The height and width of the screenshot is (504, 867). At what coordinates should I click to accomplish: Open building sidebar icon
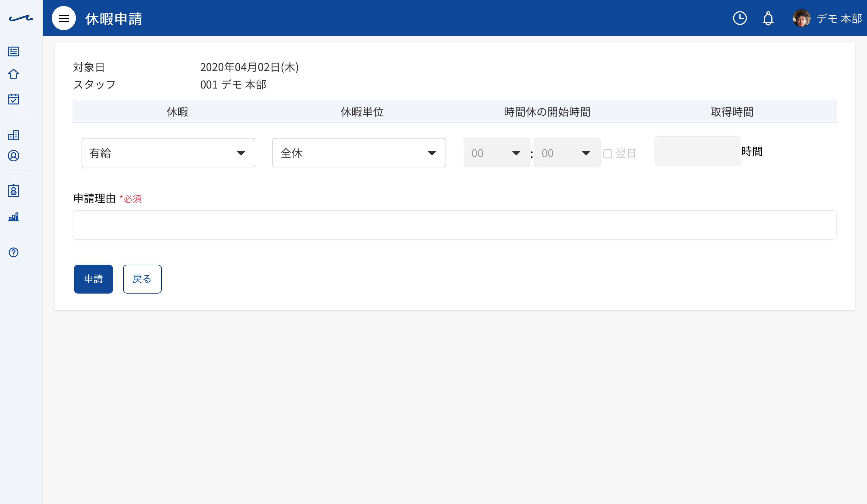point(14,135)
